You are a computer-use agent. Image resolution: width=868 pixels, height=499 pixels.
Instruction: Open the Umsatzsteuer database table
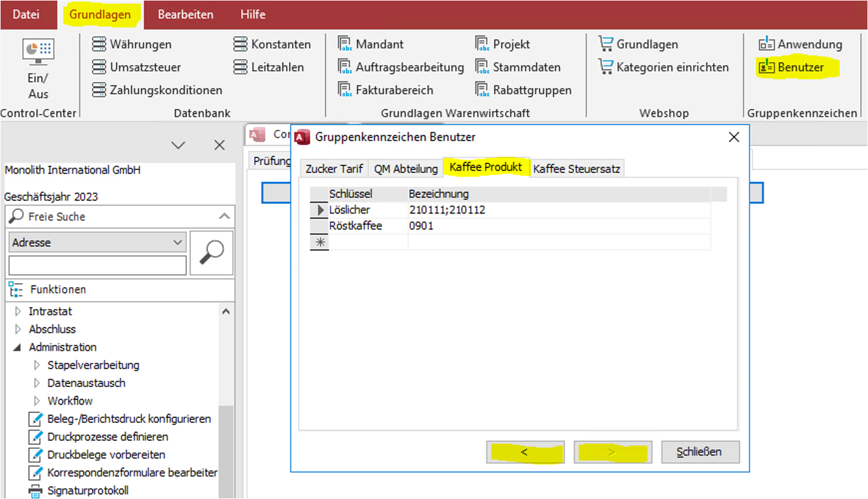coord(137,67)
